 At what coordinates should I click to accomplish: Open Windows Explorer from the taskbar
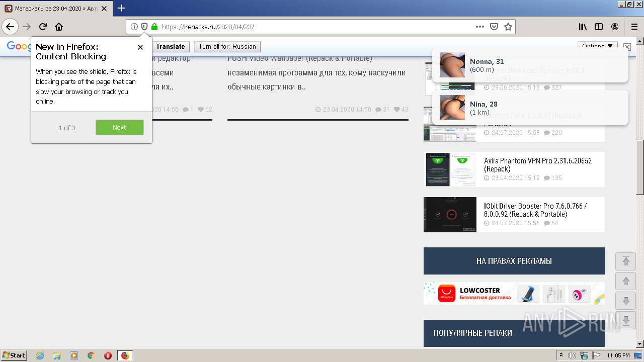pos(57,355)
